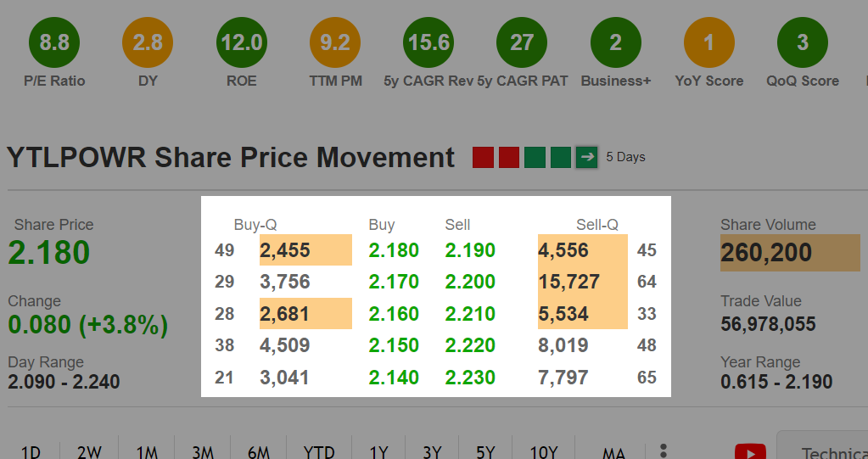Switch chart to 5Y range

(485, 452)
